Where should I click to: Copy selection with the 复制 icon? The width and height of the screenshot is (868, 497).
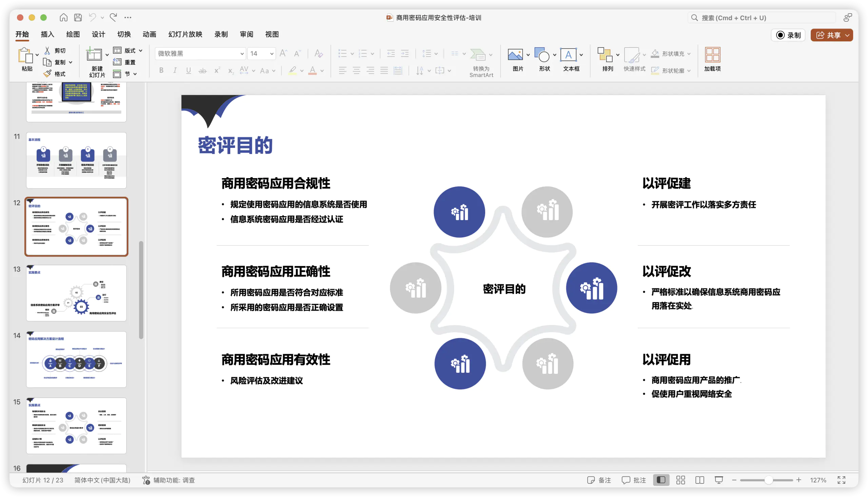(x=47, y=62)
